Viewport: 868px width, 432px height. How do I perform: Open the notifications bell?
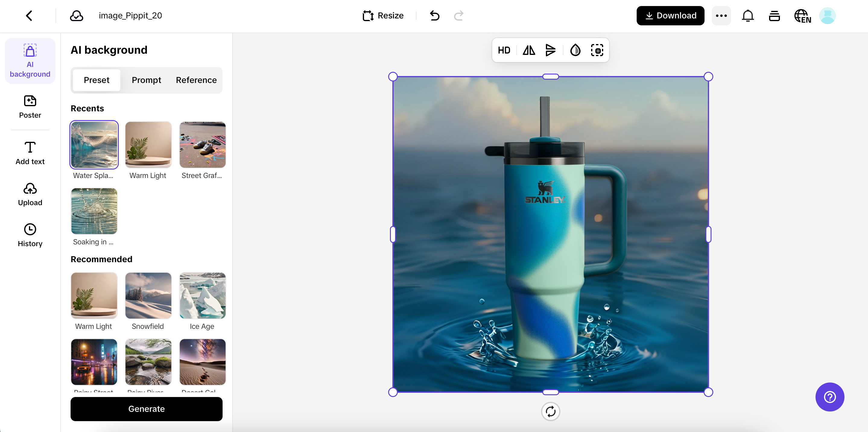pos(747,15)
